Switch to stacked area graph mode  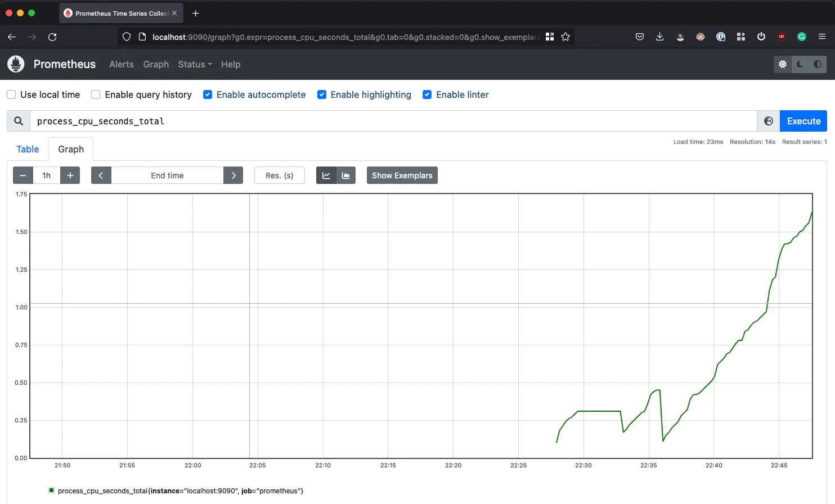[346, 175]
